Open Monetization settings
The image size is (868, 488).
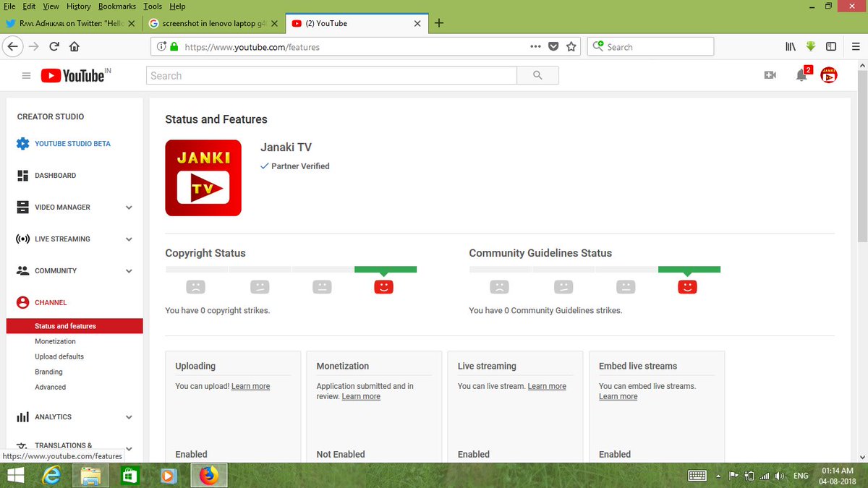pyautogui.click(x=55, y=341)
